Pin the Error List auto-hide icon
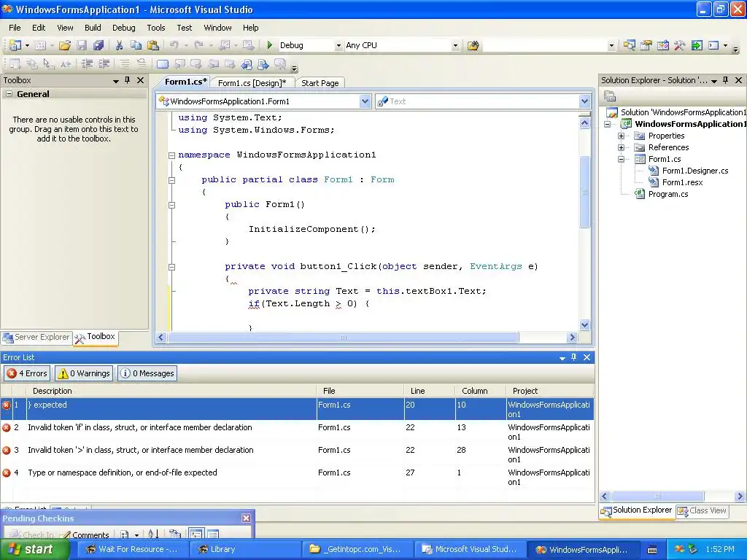Viewport: 747px width, 560px height. (x=573, y=357)
